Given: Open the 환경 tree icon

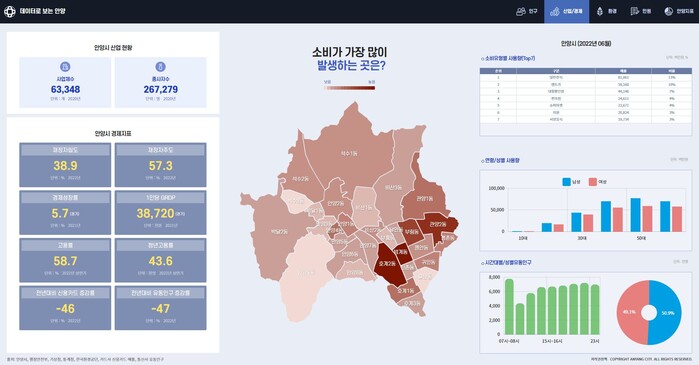Looking at the screenshot, I should point(600,11).
